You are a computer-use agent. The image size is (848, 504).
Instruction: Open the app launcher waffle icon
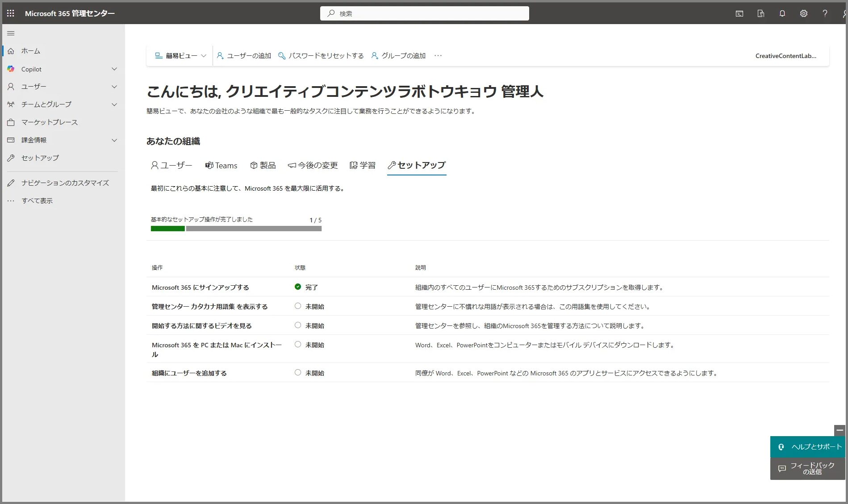pos(11,13)
